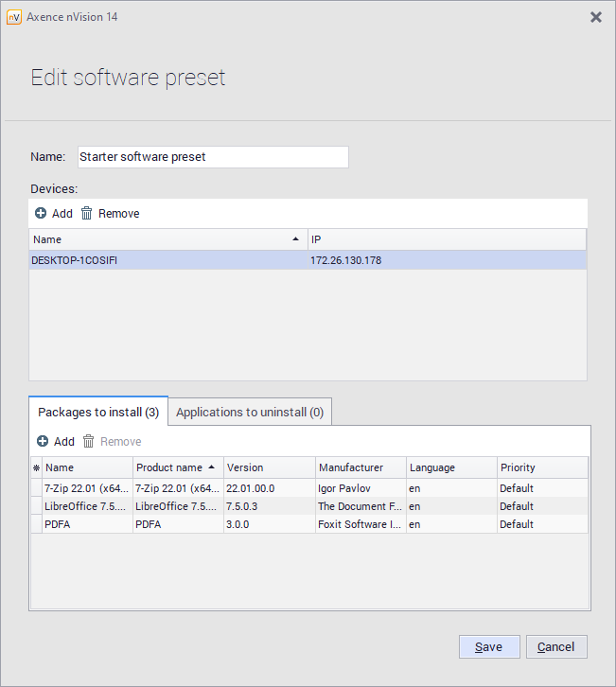Cancel editing the preset

[x=555, y=647]
